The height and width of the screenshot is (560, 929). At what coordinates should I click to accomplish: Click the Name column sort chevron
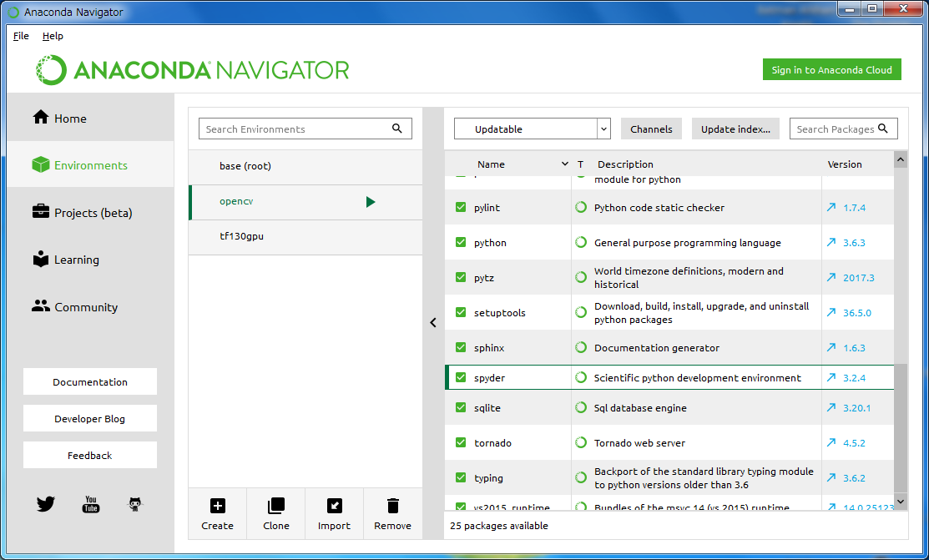pyautogui.click(x=564, y=164)
